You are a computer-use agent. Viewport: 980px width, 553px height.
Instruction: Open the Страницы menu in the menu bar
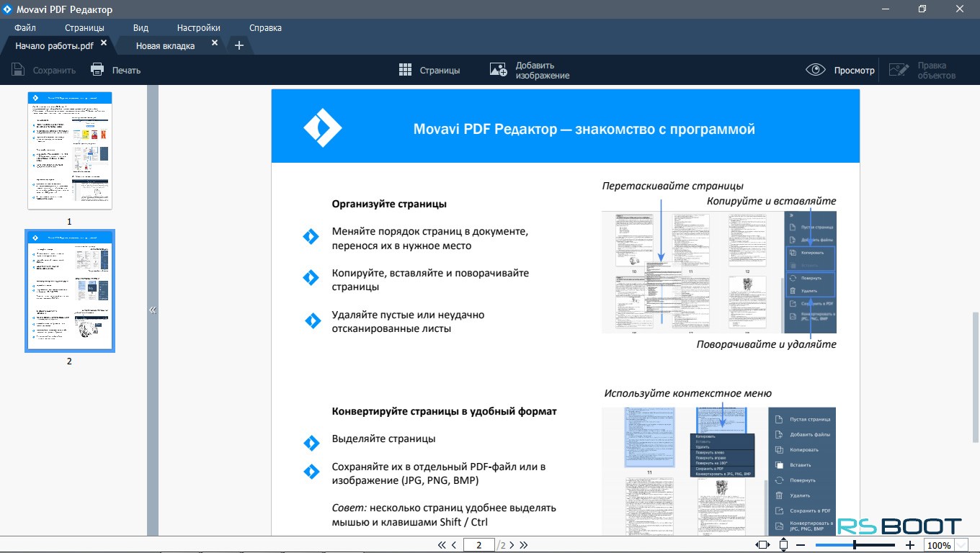coord(84,28)
